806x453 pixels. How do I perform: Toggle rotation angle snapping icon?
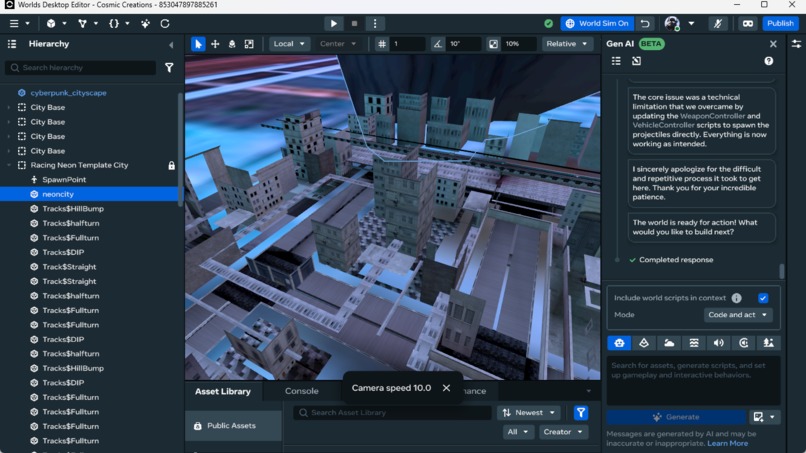[x=437, y=44]
